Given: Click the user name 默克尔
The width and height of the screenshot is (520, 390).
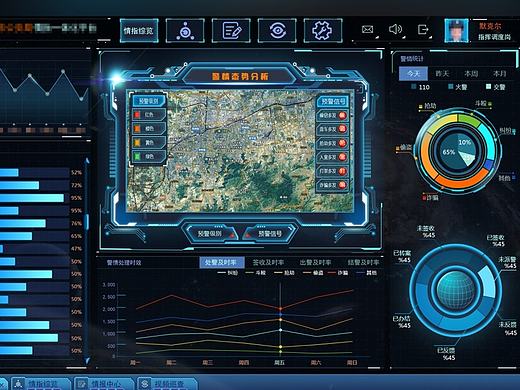Looking at the screenshot, I should [x=490, y=26].
